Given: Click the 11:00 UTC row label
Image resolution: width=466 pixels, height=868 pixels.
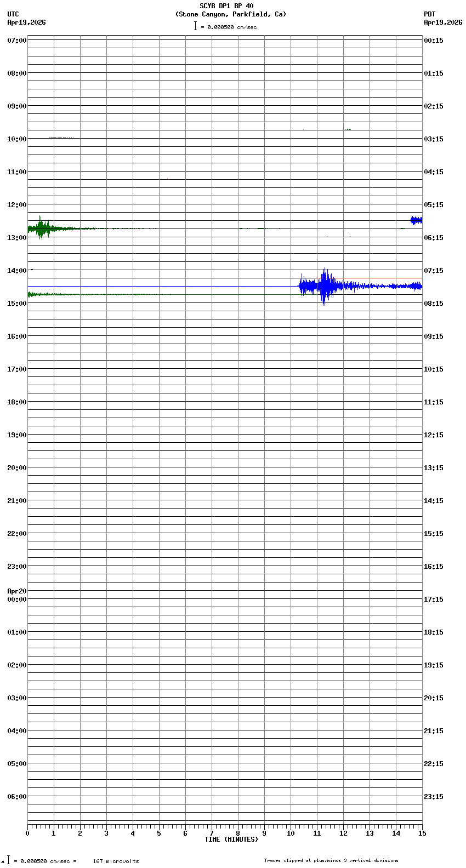Looking at the screenshot, I should tap(17, 172).
